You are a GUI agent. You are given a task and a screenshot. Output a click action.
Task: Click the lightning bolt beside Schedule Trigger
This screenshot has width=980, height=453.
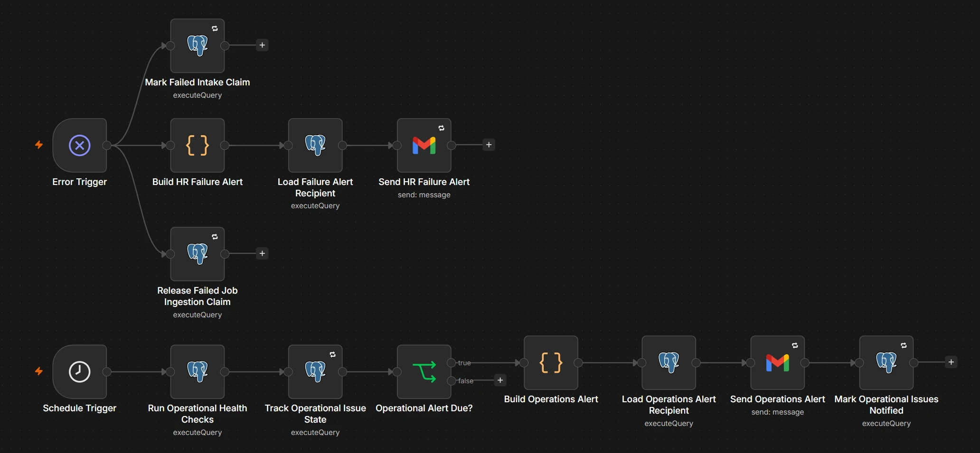pos(39,371)
